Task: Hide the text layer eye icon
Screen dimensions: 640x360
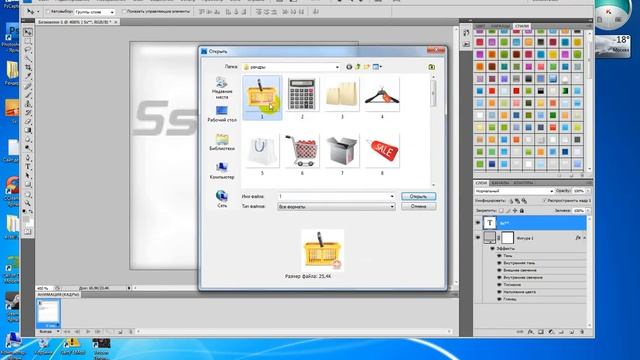Action: pyautogui.click(x=478, y=222)
